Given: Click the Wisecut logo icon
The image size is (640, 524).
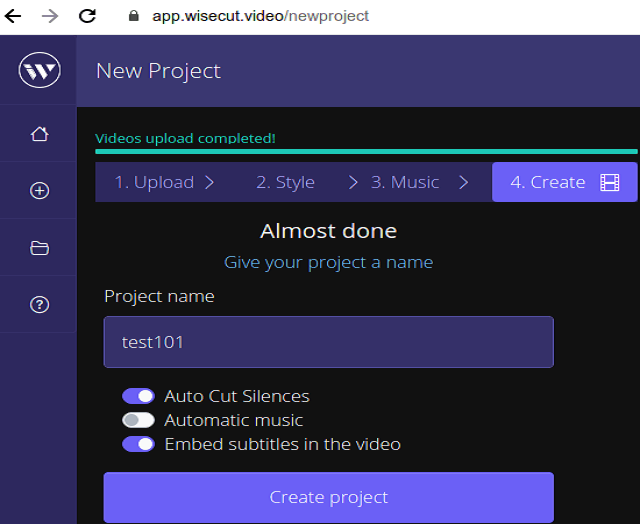Looking at the screenshot, I should 39,70.
